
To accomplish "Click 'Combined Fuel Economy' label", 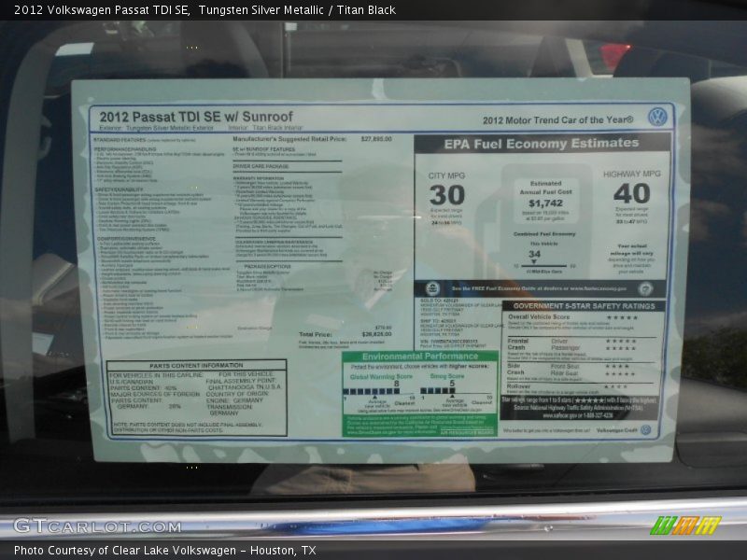I will [544, 234].
